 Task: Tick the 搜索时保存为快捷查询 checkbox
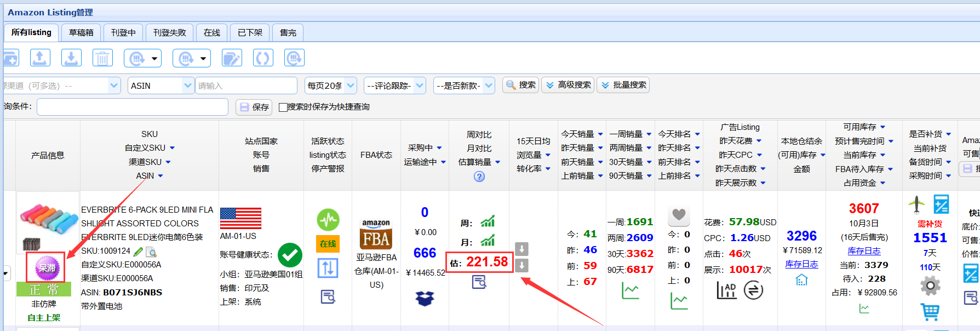point(283,107)
